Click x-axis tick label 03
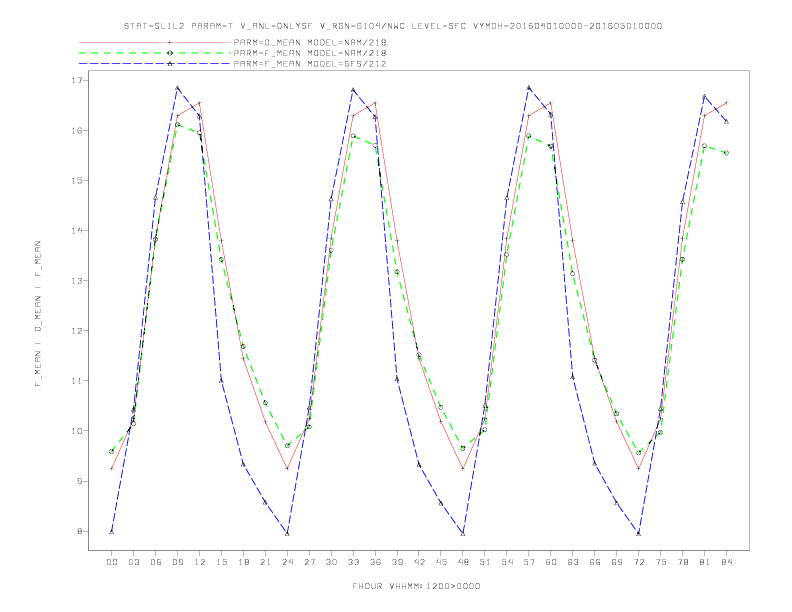The width and height of the screenshot is (792, 612). click(x=133, y=562)
